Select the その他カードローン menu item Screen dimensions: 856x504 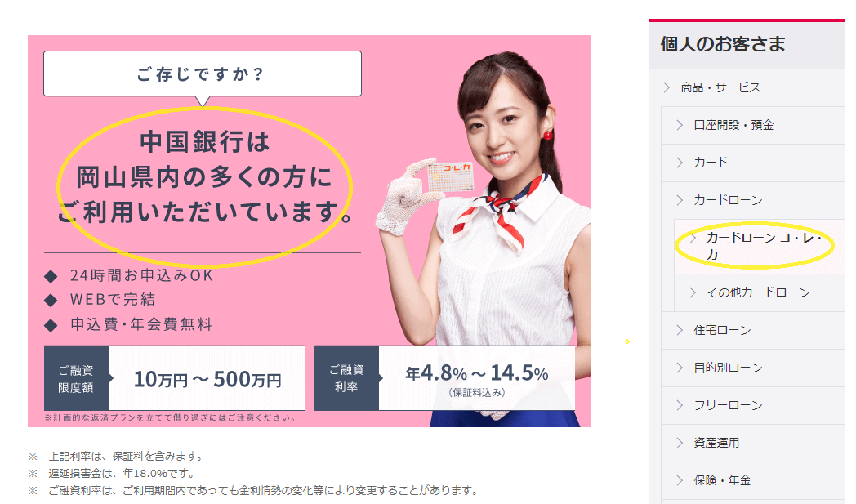tap(758, 292)
